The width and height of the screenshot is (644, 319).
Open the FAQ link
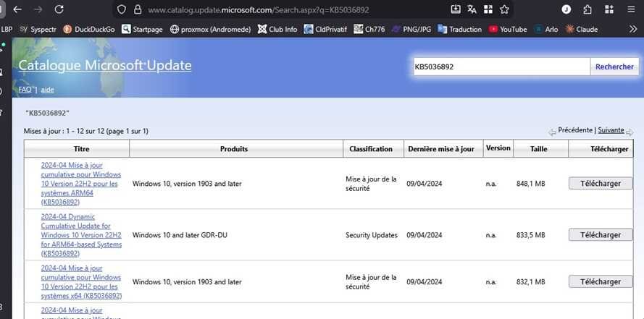25,90
